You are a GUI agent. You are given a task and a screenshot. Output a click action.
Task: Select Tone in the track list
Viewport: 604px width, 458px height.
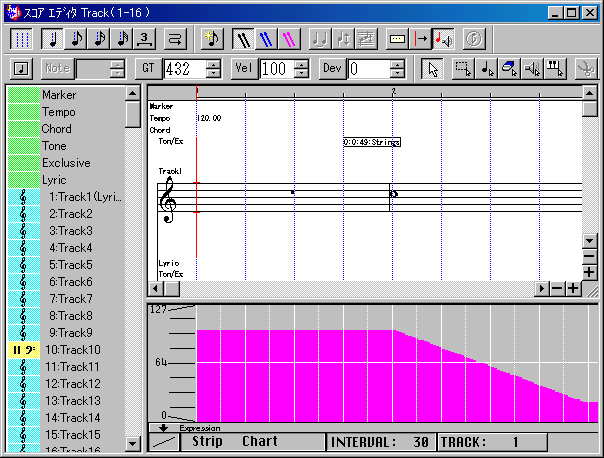65,146
